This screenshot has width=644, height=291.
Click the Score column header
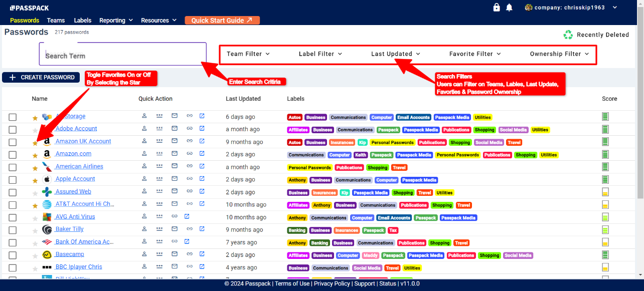coord(609,99)
